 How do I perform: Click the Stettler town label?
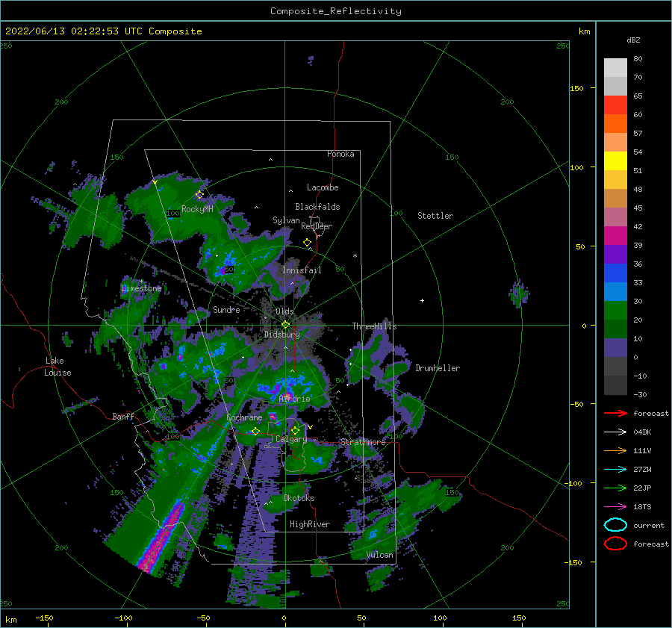435,216
